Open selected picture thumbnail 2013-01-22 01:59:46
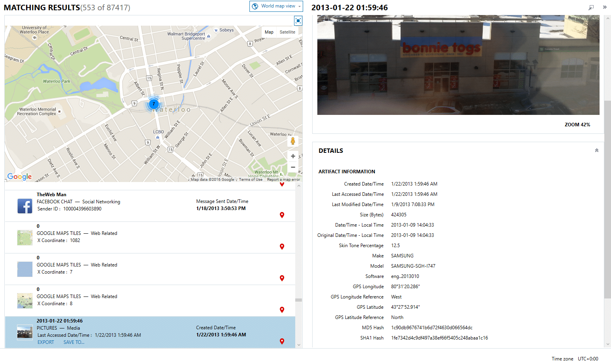This screenshot has width=611, height=364. pos(25,332)
